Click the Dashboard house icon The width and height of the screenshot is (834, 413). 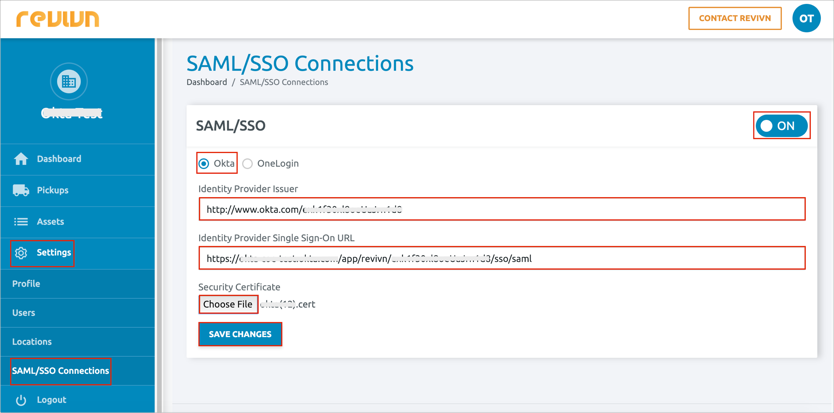(x=21, y=159)
